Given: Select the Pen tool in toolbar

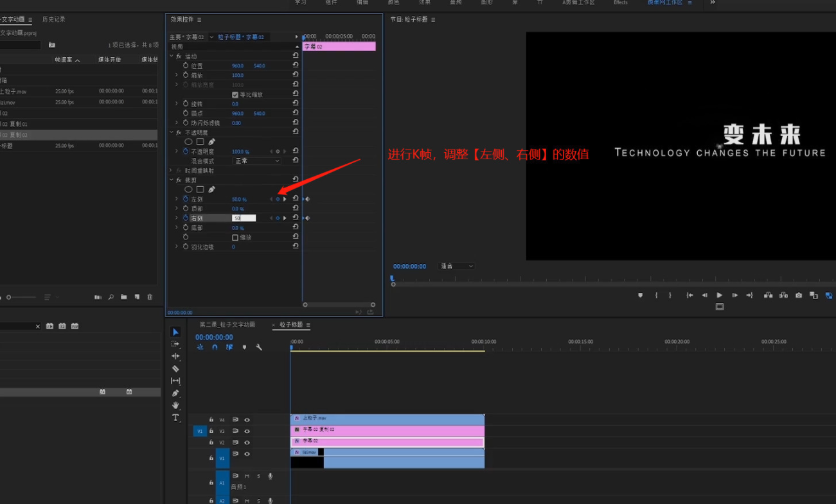Looking at the screenshot, I should point(175,393).
